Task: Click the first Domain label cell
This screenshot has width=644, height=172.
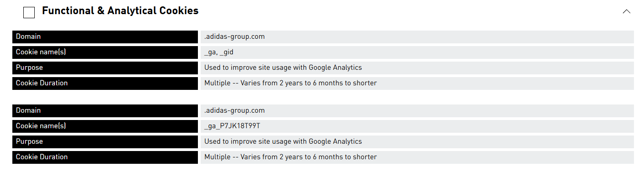Action: coord(105,37)
